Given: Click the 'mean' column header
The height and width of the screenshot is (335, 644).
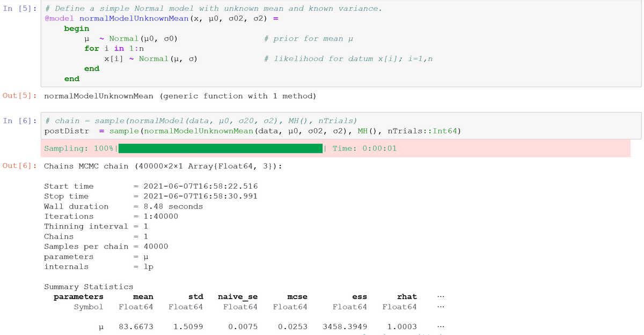Looking at the screenshot, I should coord(143,297).
